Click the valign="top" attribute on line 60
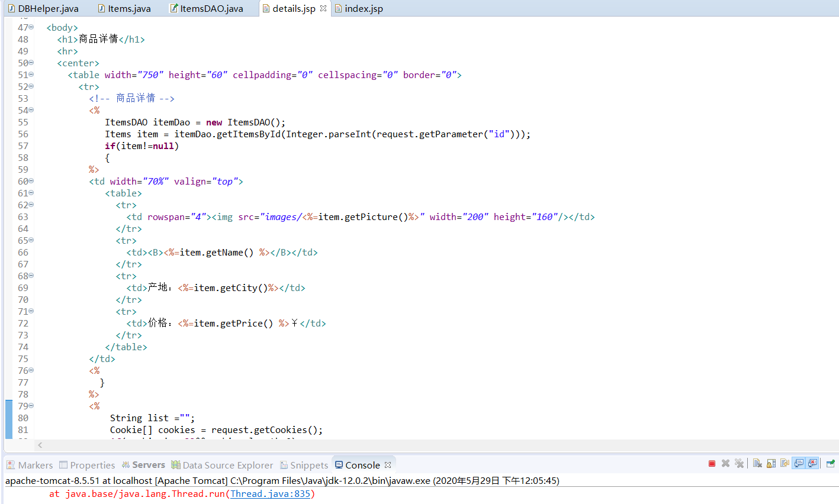 point(206,181)
